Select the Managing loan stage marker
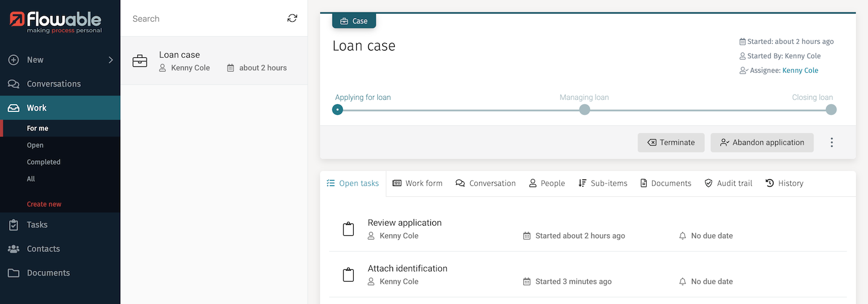Image resolution: width=868 pixels, height=304 pixels. (584, 110)
